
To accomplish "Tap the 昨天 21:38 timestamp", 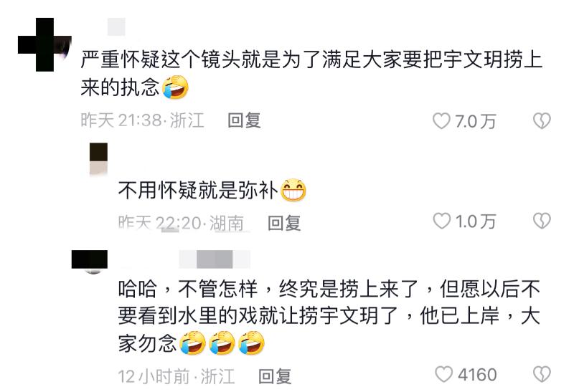I will click(121, 120).
